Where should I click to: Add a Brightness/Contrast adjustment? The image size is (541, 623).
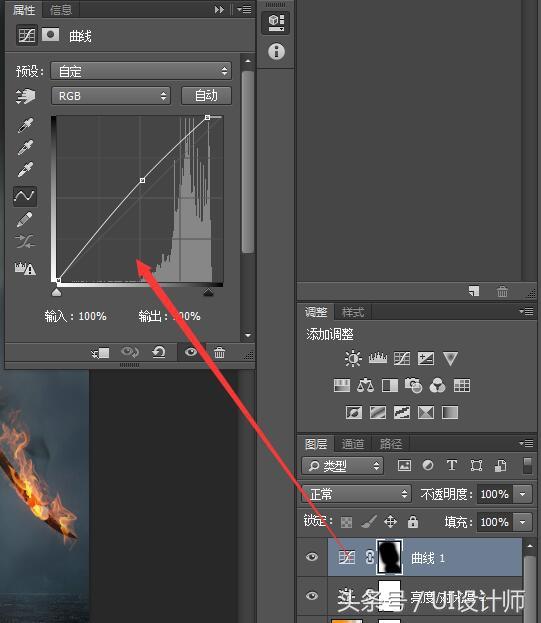(x=353, y=358)
